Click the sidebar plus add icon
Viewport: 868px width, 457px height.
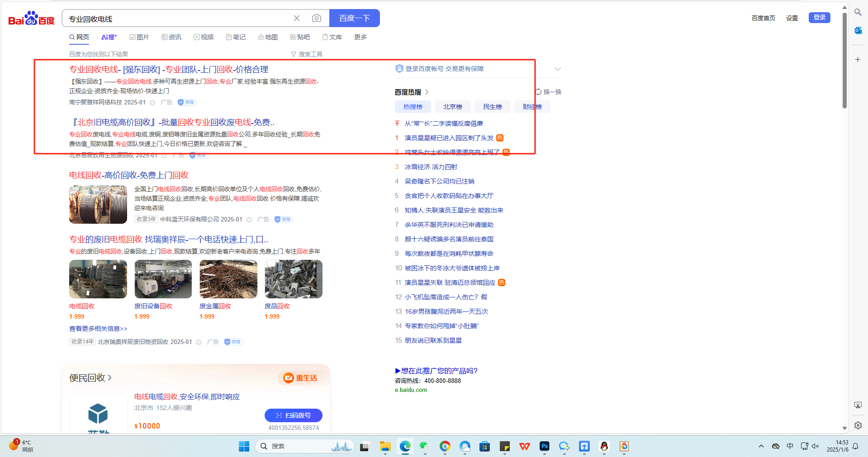[858, 60]
